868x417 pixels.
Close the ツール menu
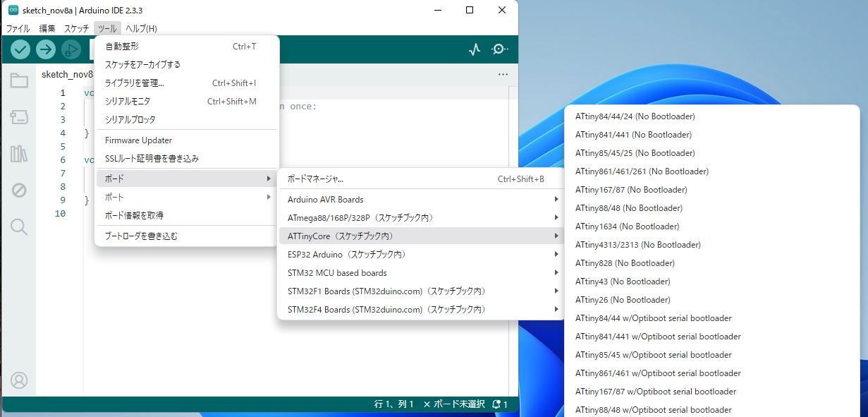tap(107, 29)
